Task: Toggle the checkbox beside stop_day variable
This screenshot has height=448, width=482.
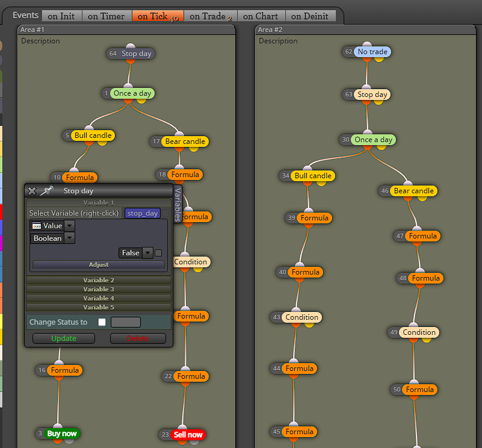Action: tap(165, 213)
